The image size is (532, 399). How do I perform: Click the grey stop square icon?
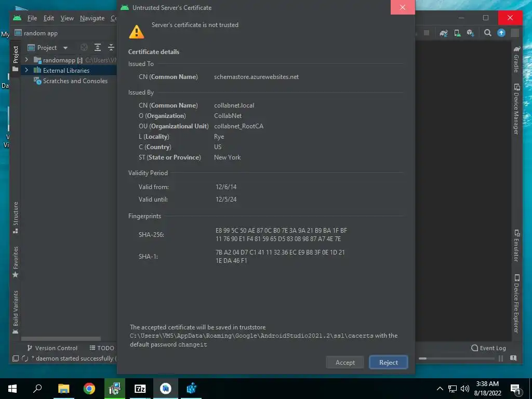pyautogui.click(x=427, y=33)
